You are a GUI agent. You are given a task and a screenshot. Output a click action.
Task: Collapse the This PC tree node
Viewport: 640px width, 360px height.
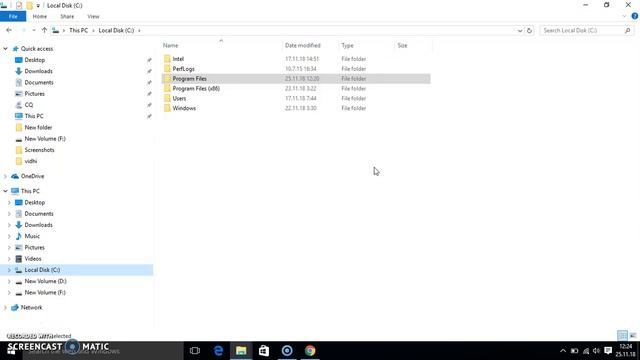[x=6, y=191]
